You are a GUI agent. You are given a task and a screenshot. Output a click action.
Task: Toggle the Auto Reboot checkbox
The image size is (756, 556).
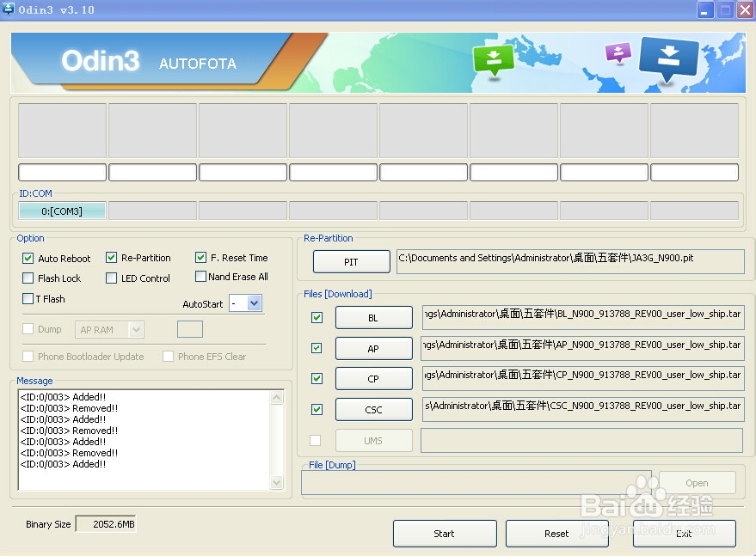coord(28,259)
